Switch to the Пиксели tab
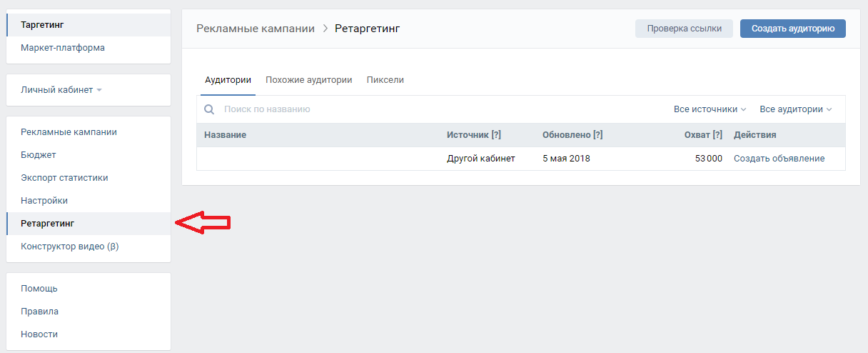 (x=385, y=80)
